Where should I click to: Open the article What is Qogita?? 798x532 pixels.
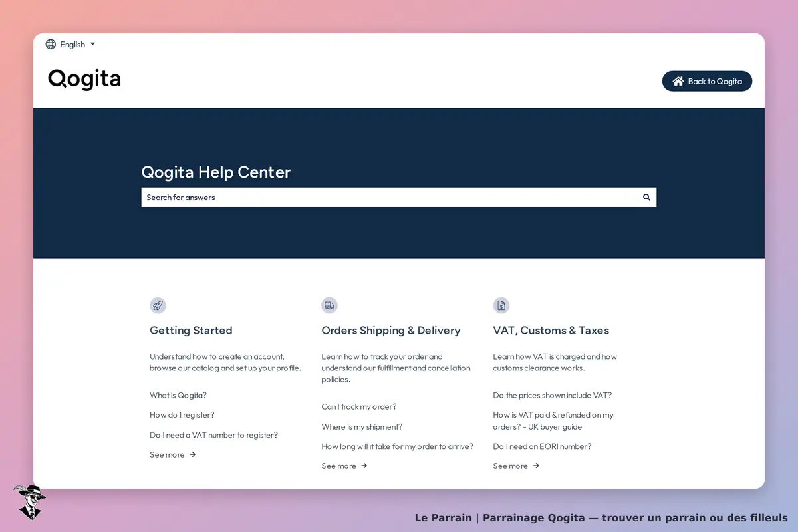click(178, 395)
